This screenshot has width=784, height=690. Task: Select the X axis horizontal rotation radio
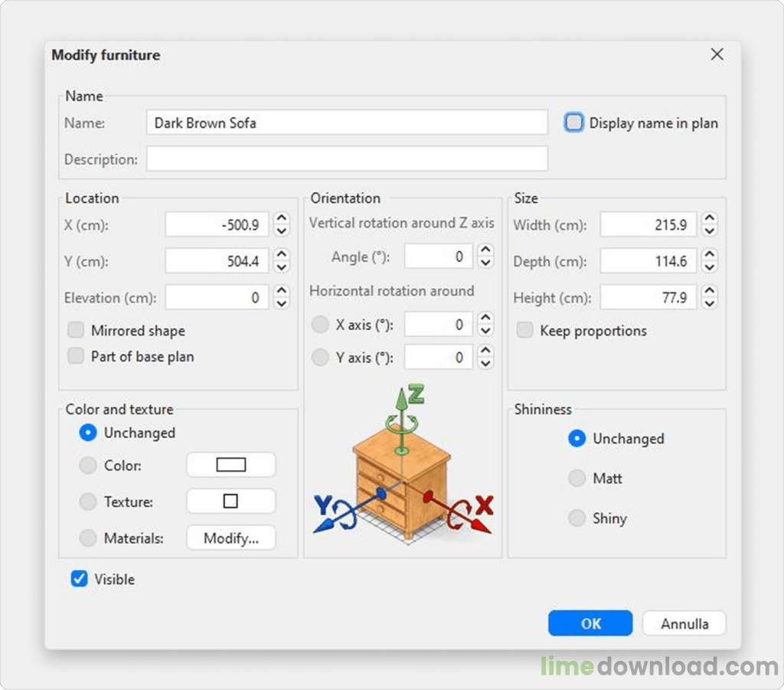320,325
